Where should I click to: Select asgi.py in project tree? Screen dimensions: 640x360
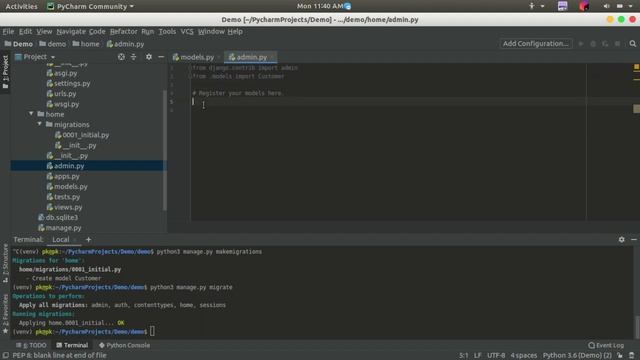[65, 73]
